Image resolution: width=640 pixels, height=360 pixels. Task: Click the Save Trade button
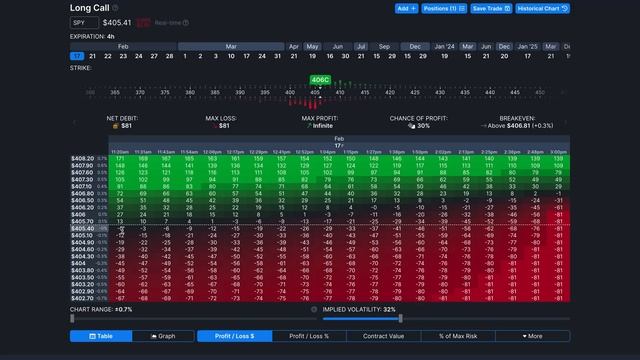point(491,9)
